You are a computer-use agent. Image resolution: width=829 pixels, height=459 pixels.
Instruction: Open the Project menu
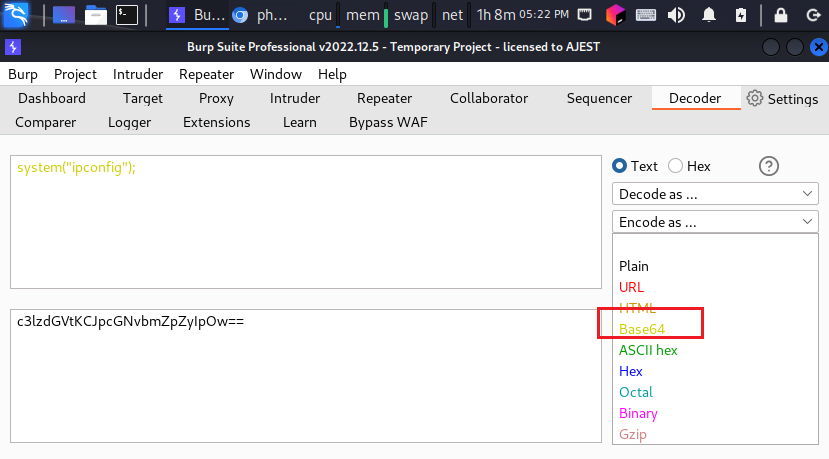click(75, 74)
